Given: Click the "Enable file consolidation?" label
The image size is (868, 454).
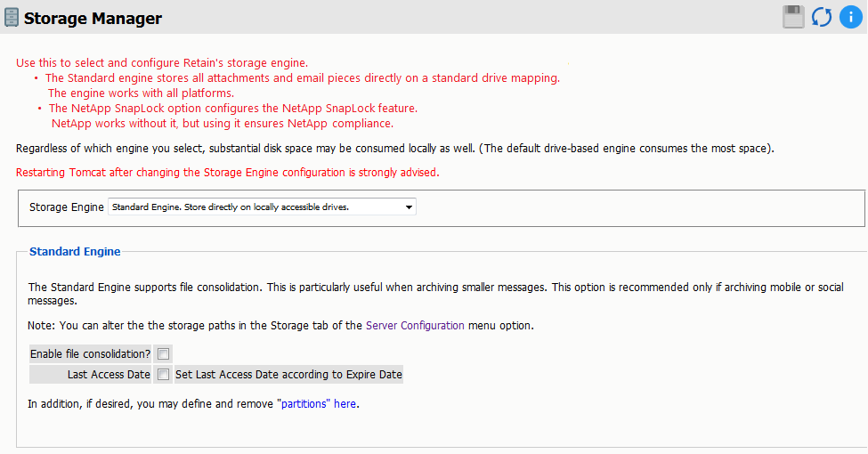Looking at the screenshot, I should [x=90, y=354].
